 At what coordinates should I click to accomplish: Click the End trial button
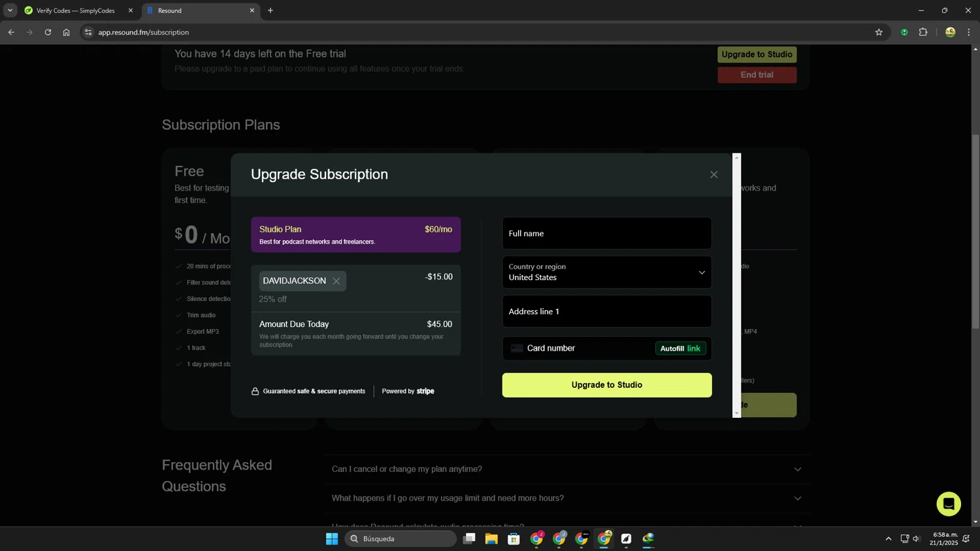click(x=757, y=75)
